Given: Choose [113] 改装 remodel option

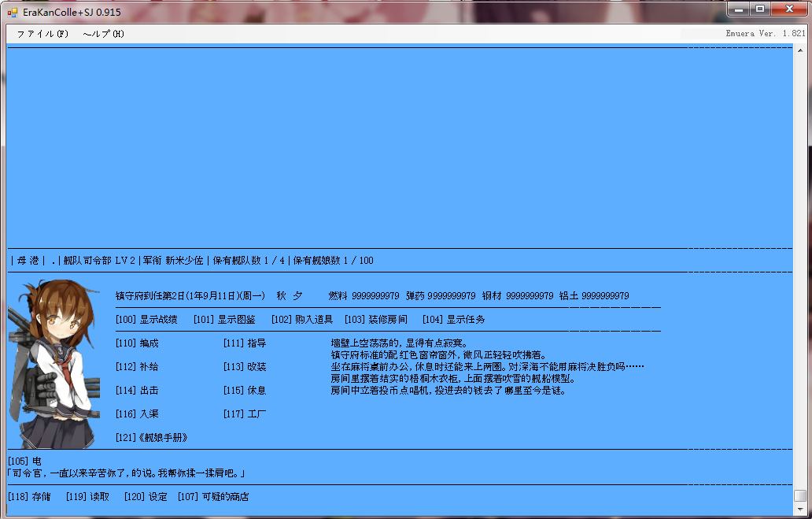Looking at the screenshot, I should pyautogui.click(x=245, y=367).
